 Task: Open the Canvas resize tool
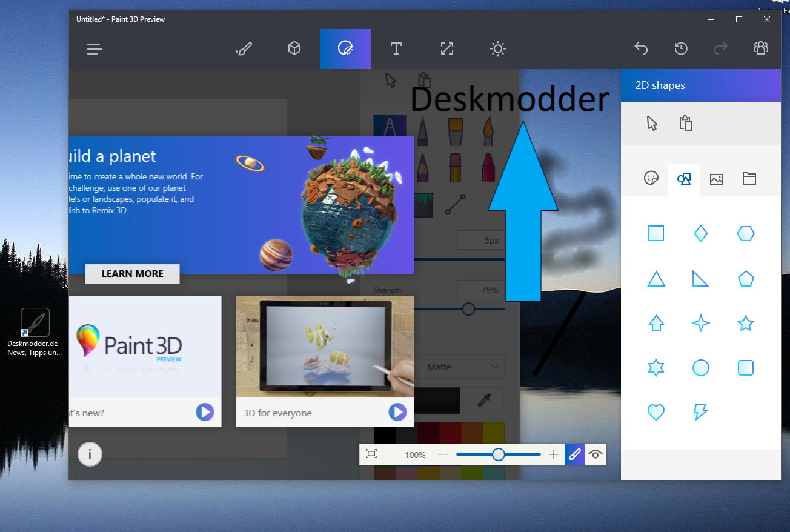pyautogui.click(x=447, y=49)
